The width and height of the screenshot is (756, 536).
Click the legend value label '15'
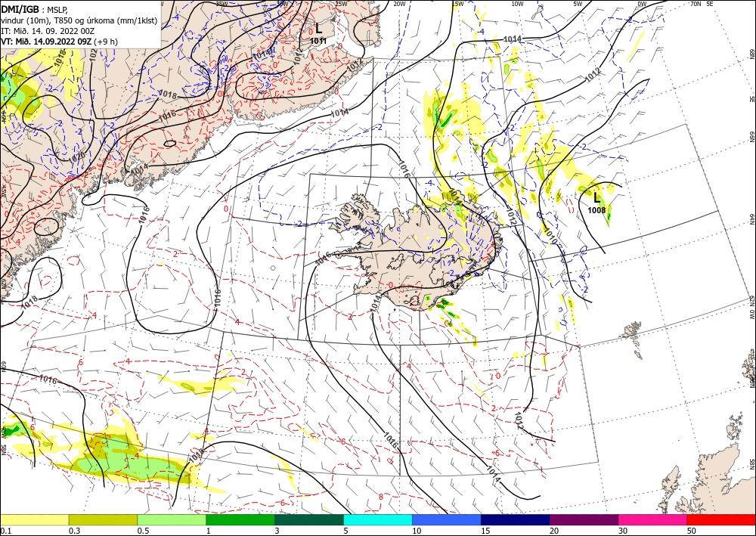pos(485,531)
